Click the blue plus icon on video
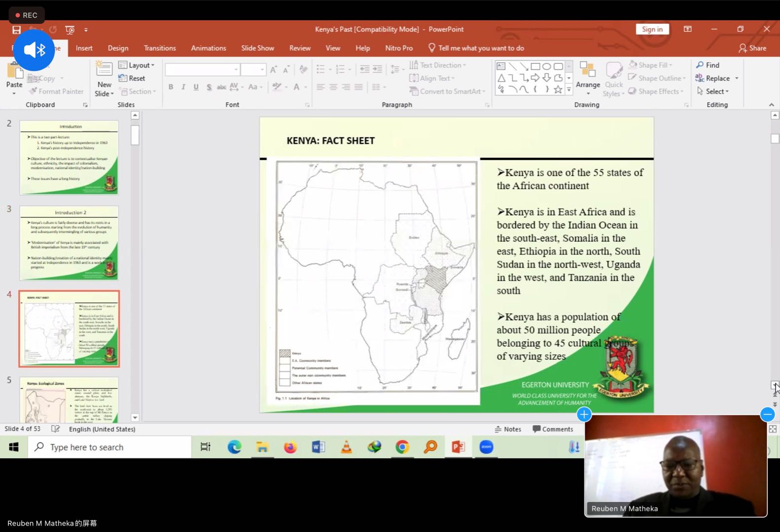 click(584, 414)
